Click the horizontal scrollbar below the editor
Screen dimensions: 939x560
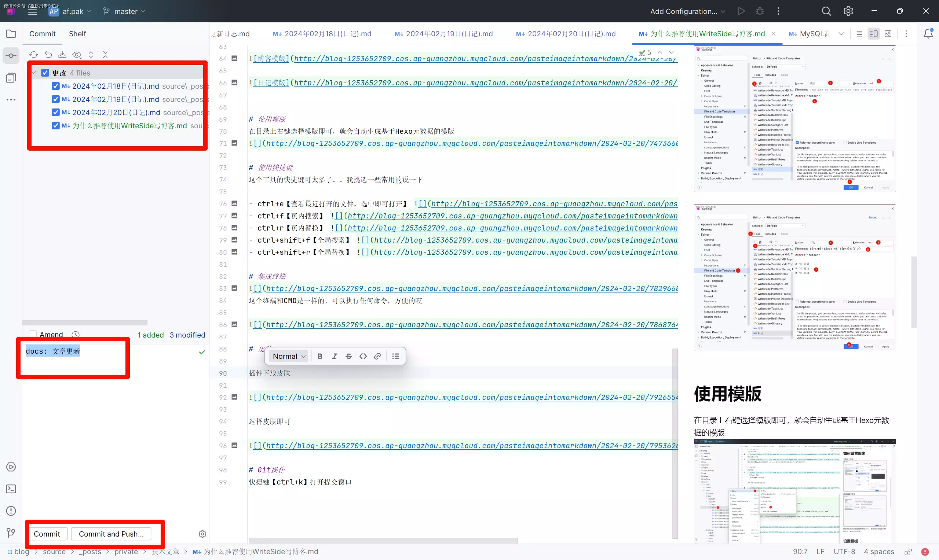[383, 541]
